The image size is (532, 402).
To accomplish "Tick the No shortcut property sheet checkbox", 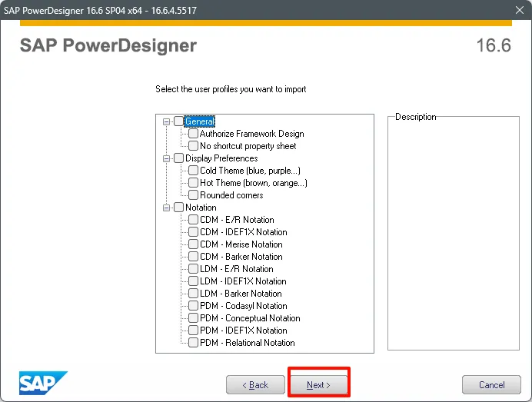I will 193,146.
